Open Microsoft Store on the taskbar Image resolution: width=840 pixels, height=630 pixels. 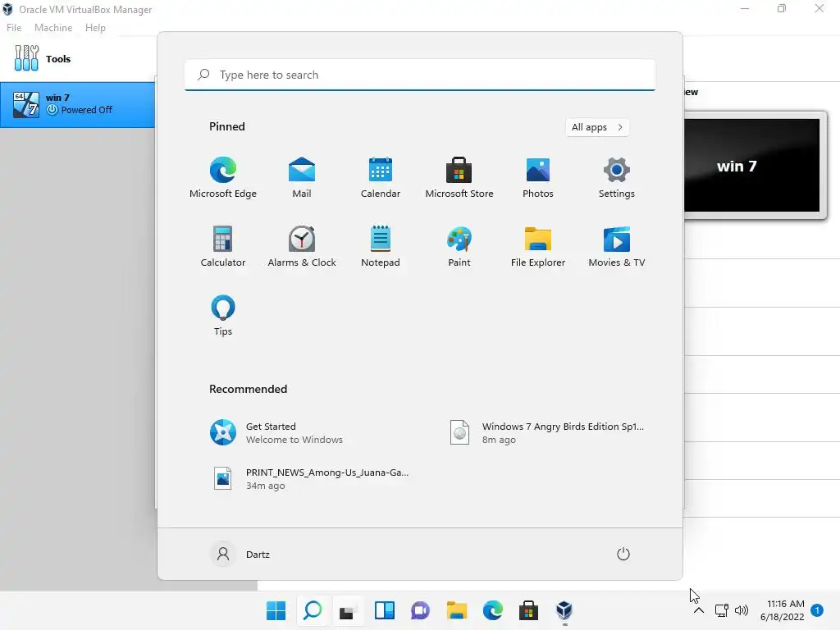pos(528,610)
